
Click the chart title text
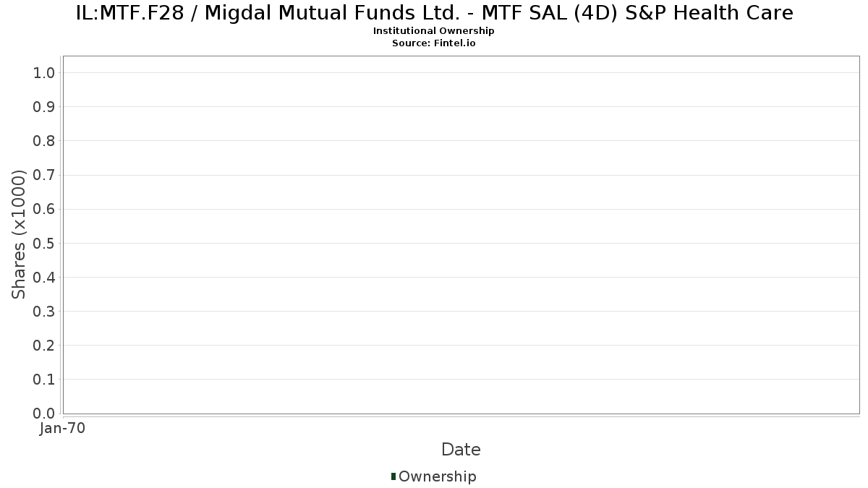coord(434,13)
